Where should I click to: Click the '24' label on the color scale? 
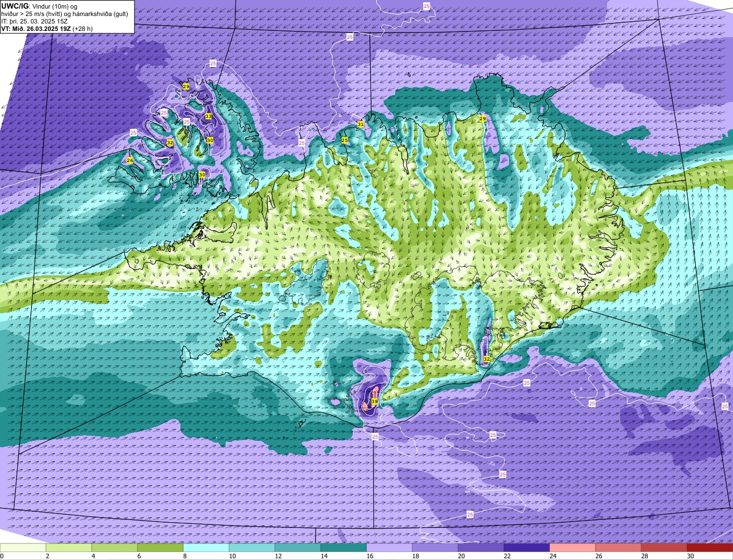553,556
